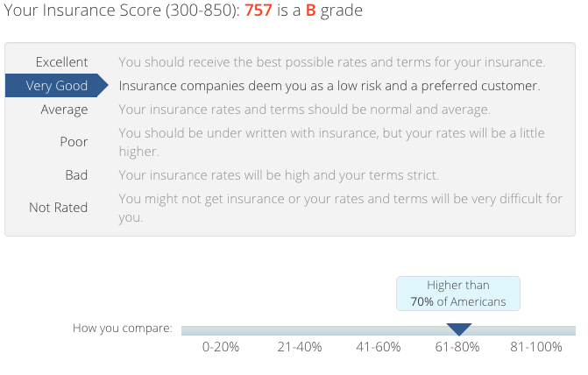
Task: Click the highlighted Very Good rating tab
Action: 57,86
